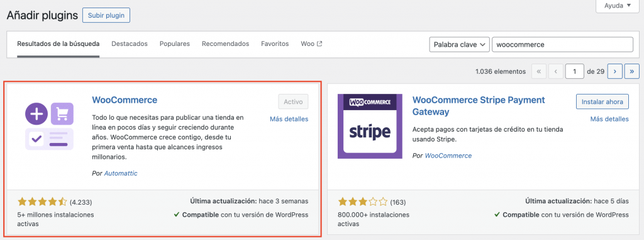Click the compatibility checkmark in WooCommerce card
The height and width of the screenshot is (240, 644).
point(177,214)
